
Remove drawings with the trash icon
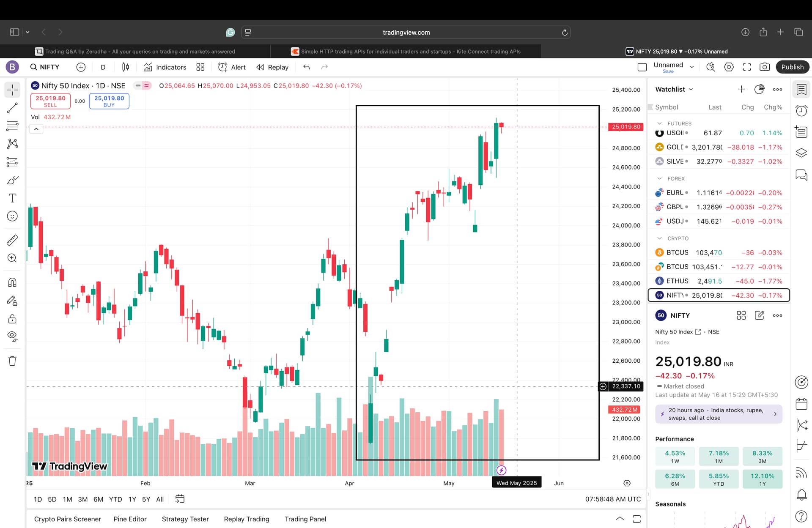click(13, 361)
